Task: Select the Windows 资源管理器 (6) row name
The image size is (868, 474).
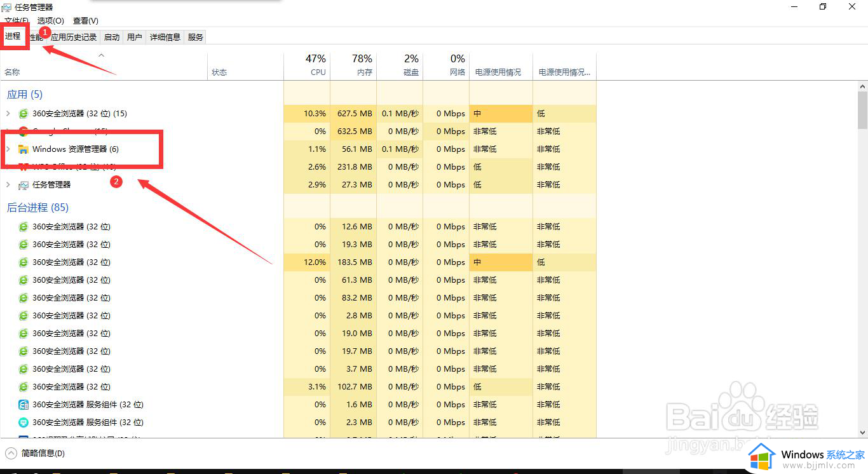Action: [76, 149]
